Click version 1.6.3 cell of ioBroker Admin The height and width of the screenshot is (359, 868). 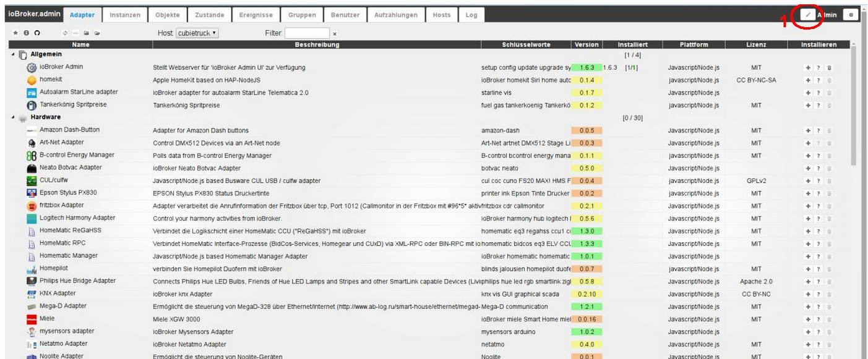[587, 67]
